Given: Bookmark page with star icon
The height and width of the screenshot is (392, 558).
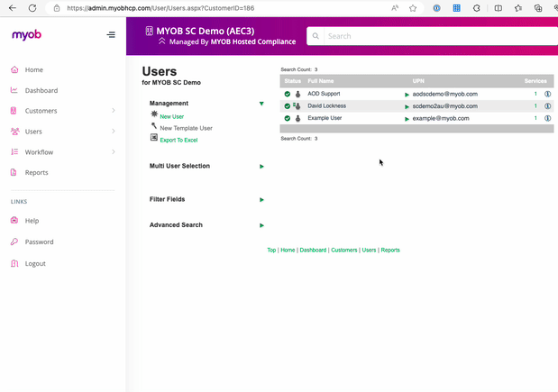Looking at the screenshot, I should point(414,8).
